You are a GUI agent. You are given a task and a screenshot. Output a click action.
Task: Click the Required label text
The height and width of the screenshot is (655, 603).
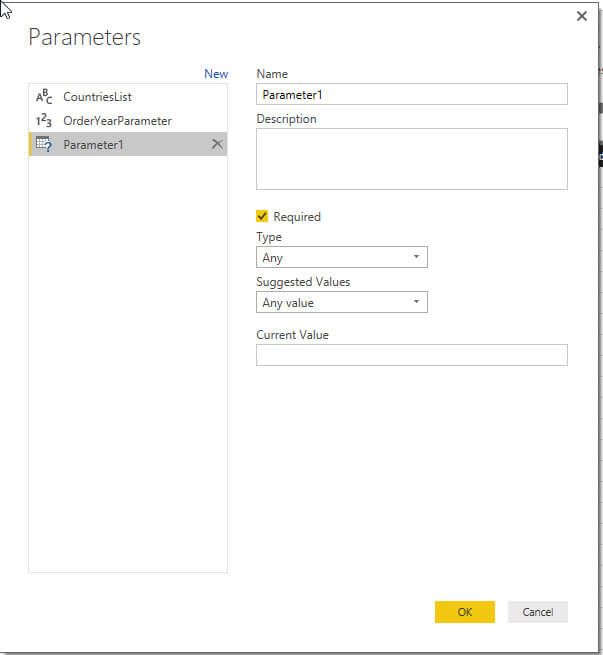[x=297, y=217]
